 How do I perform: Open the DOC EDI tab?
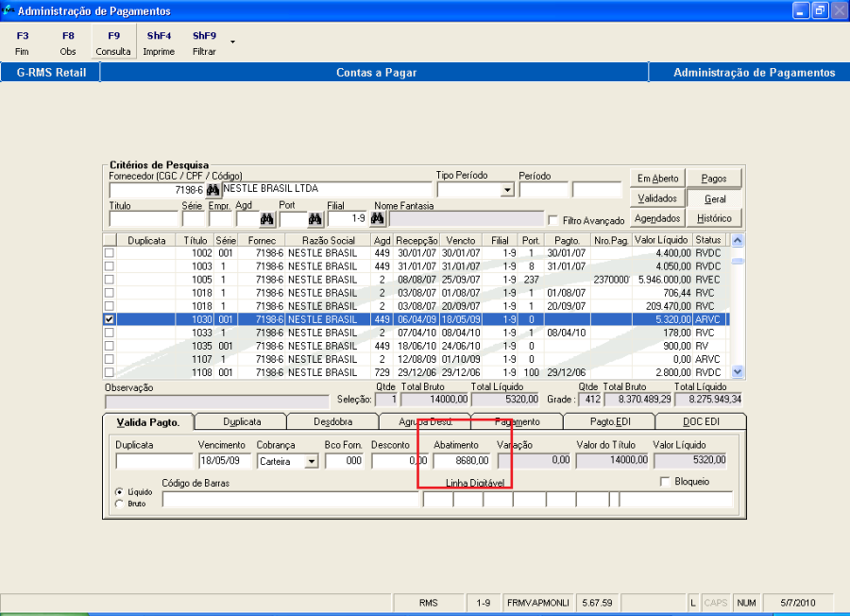(700, 421)
